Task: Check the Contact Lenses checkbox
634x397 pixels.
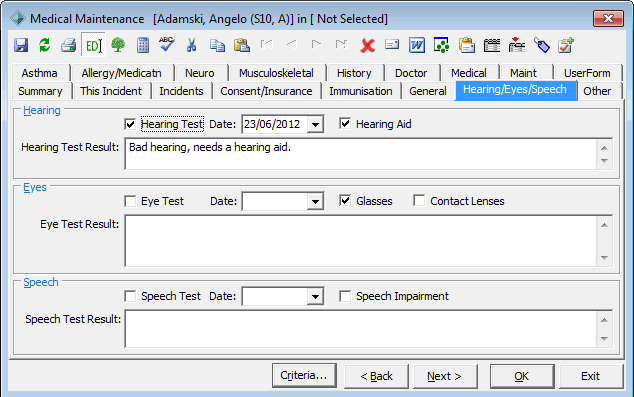Action: click(419, 200)
